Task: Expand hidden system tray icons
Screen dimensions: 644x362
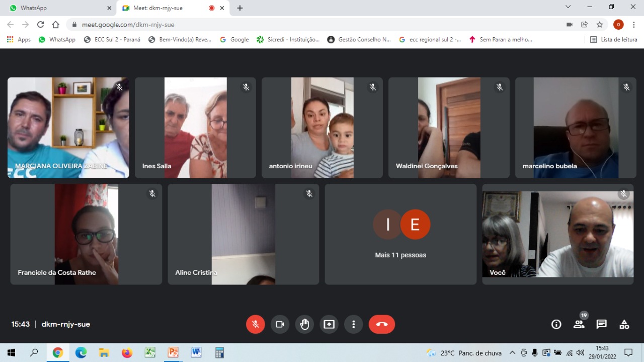Action: pos(512,353)
